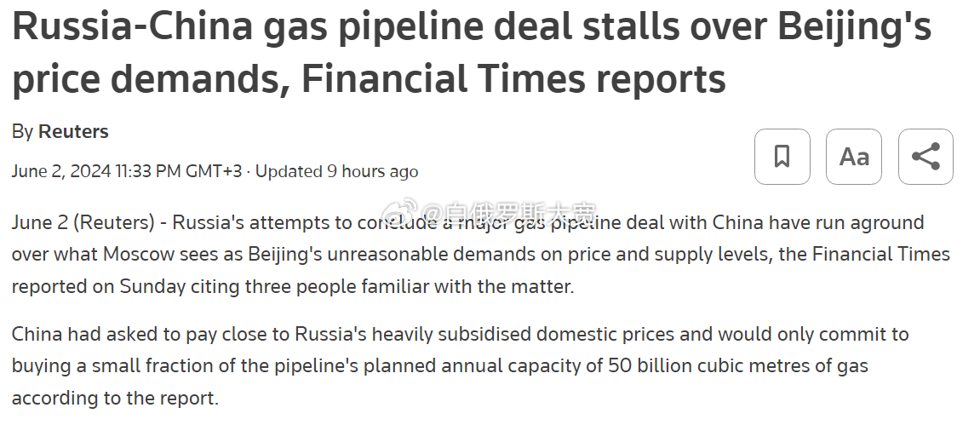Click "Financial Times reports" in the headline

tap(513, 79)
